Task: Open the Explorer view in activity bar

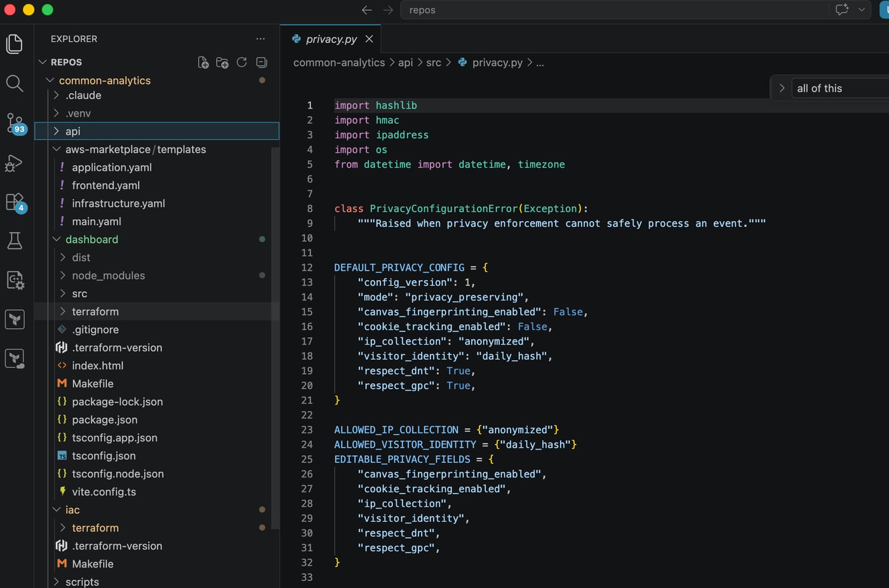Action: point(14,44)
